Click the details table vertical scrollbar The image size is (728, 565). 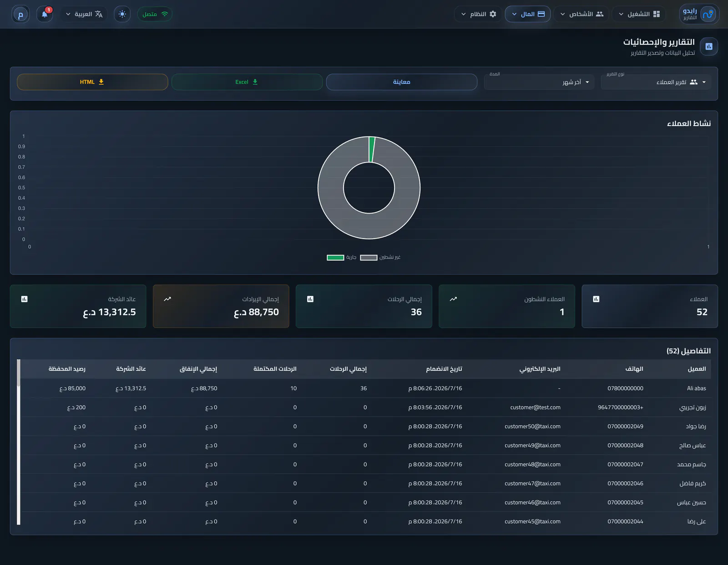point(19,442)
